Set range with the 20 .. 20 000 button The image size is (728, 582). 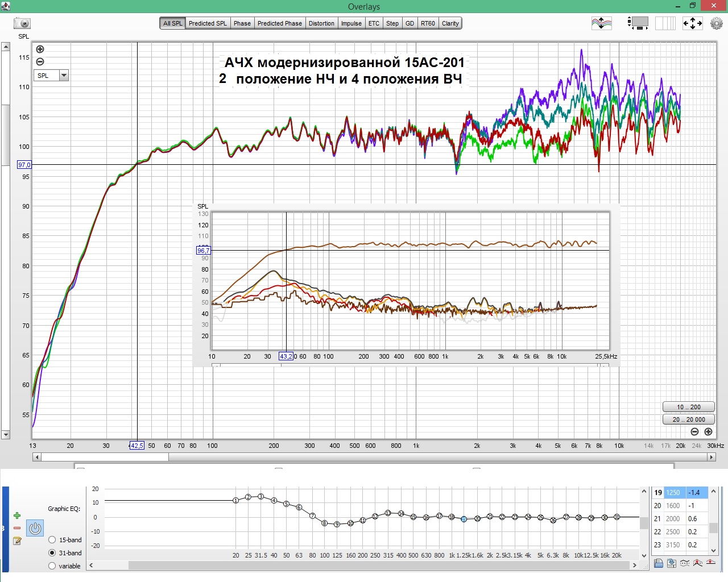[x=688, y=419]
